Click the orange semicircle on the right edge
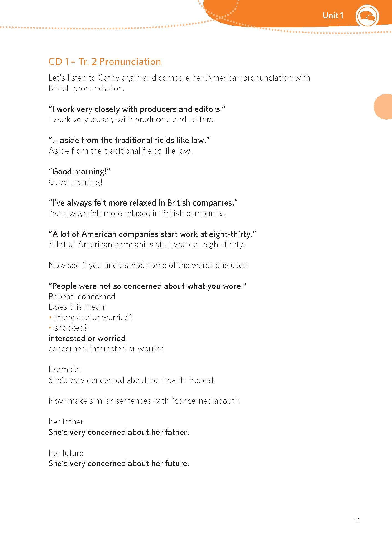 pyautogui.click(x=384, y=107)
